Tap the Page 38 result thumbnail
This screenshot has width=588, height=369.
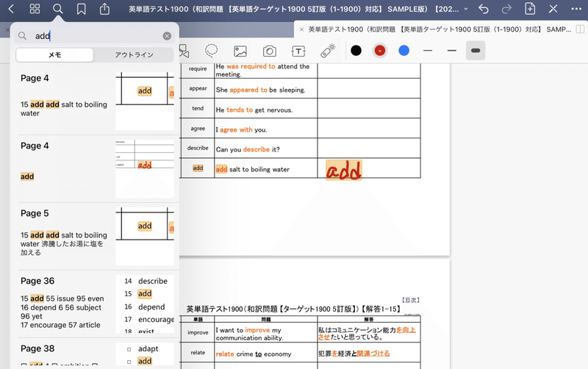[x=145, y=354]
